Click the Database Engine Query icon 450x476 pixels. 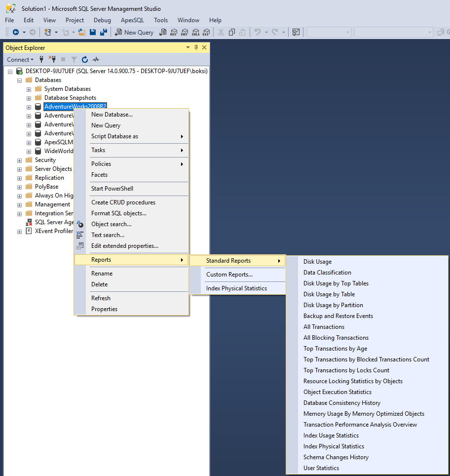tap(163, 32)
